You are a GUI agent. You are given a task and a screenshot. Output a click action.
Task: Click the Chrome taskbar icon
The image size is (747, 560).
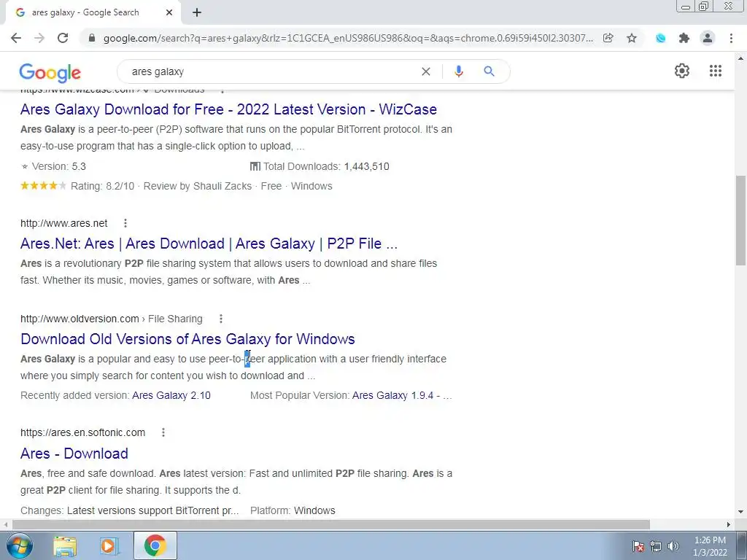pos(155,545)
